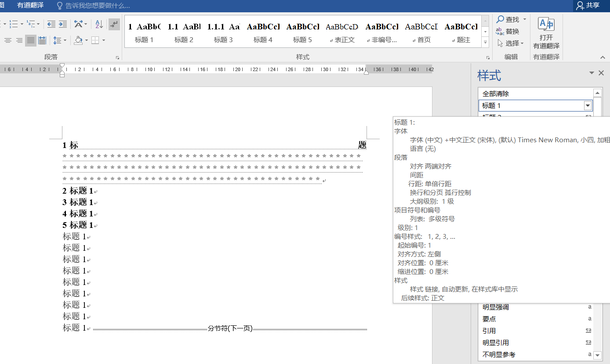Click the borders icon
610x364 pixels.
(95, 40)
